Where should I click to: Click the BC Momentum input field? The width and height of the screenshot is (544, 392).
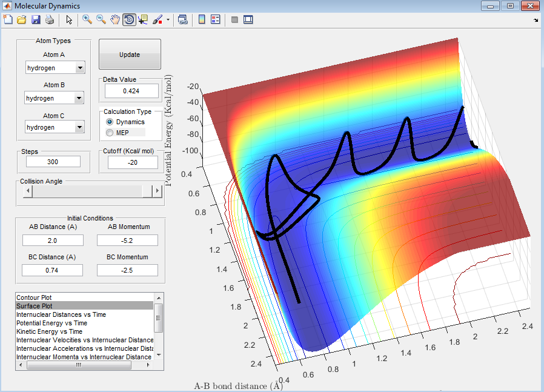127,270
